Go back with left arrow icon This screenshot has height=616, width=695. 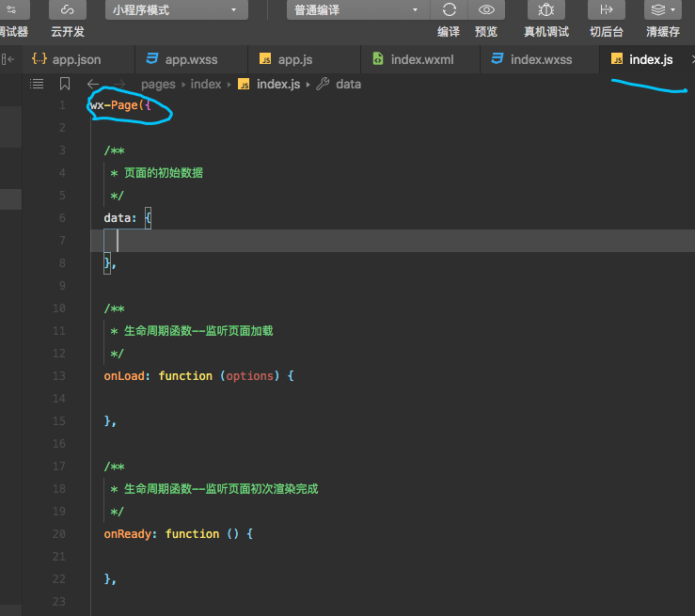(93, 85)
